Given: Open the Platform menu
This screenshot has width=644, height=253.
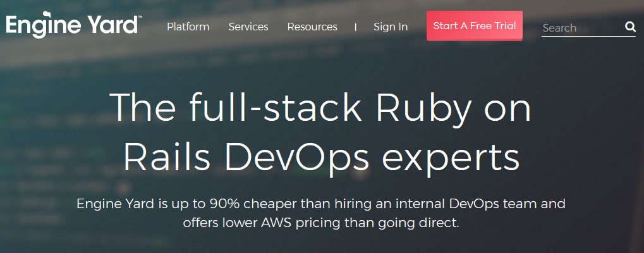Looking at the screenshot, I should point(188,27).
